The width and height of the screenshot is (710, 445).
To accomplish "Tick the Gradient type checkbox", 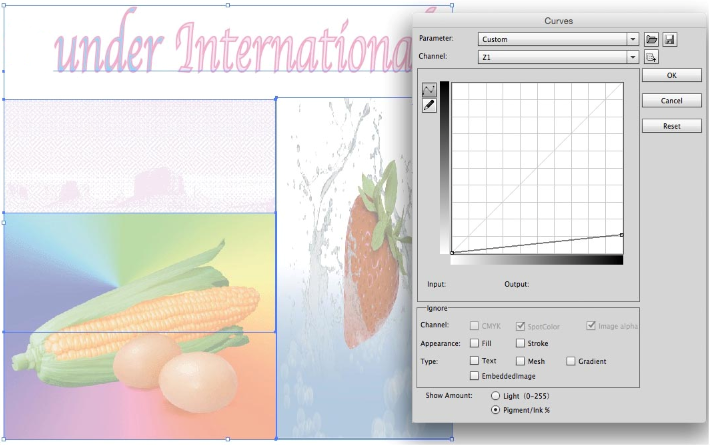I will click(x=571, y=360).
